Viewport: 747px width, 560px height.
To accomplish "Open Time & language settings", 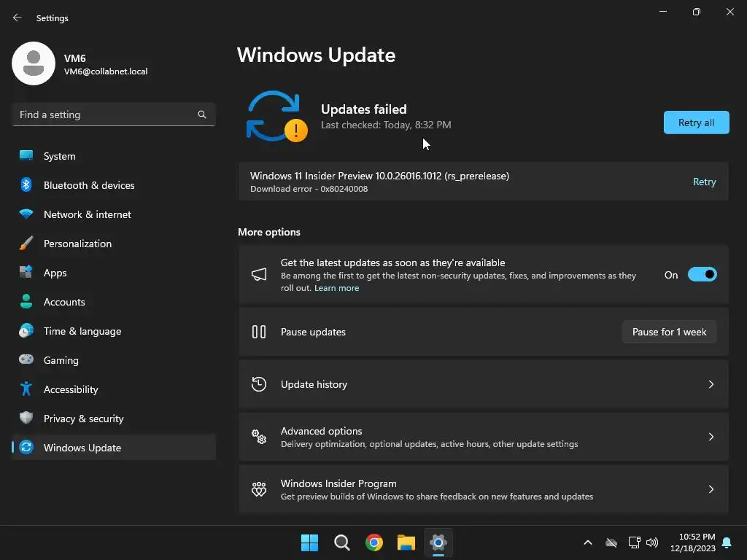I will point(113,330).
